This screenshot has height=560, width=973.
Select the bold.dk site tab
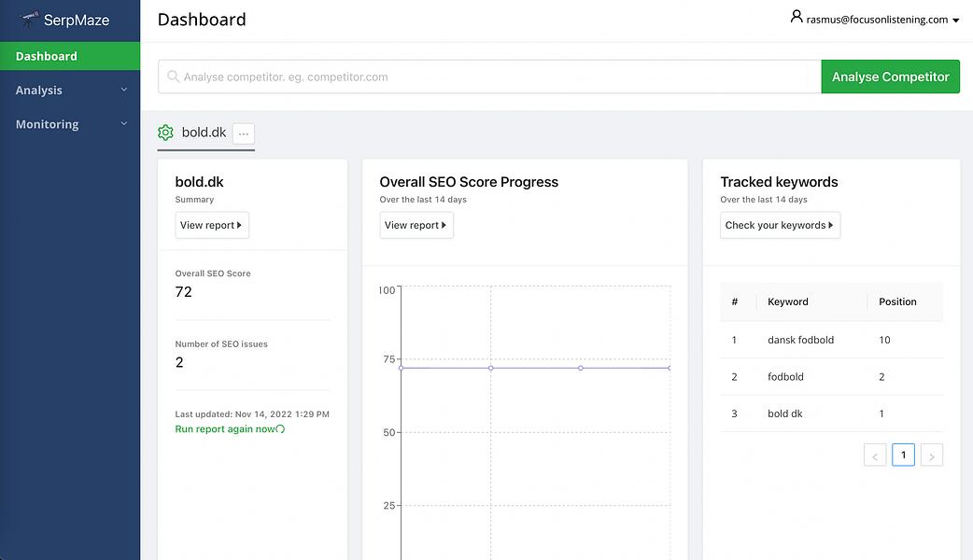tap(204, 133)
